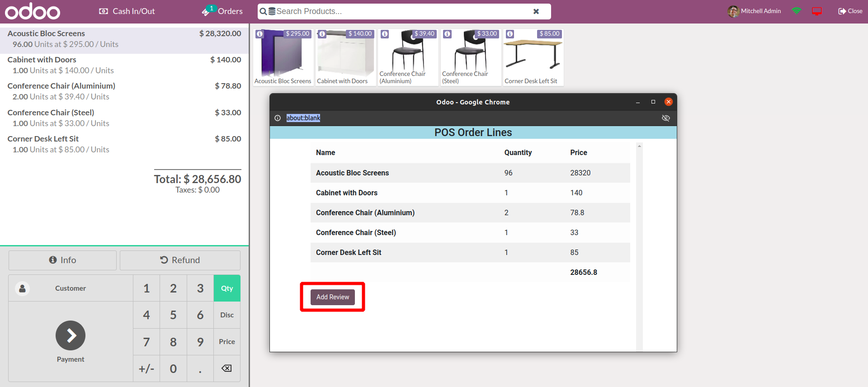The width and height of the screenshot is (868, 387).
Task: Close the POS session
Action: coord(850,11)
